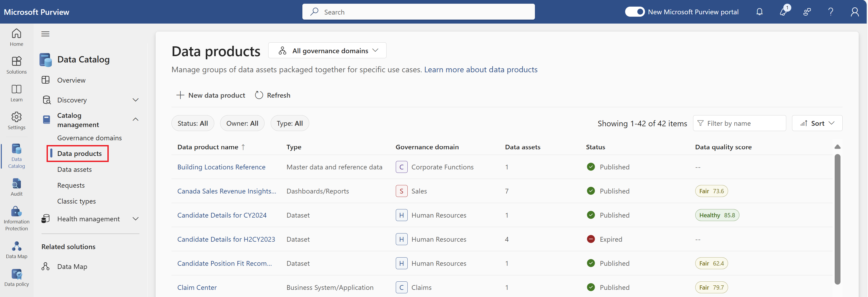Viewport: 868px width, 297px height.
Task: Click New data product button
Action: click(x=211, y=95)
